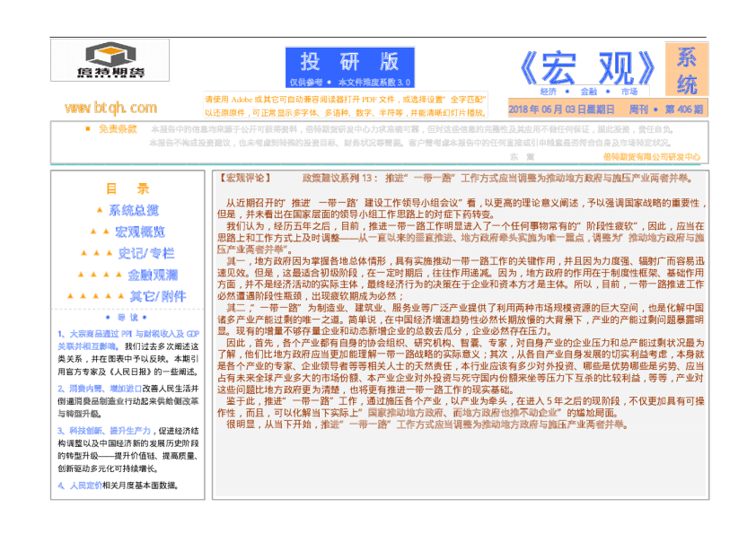Click summary item 4 人民定价
756x534 pixels.
click(119, 486)
